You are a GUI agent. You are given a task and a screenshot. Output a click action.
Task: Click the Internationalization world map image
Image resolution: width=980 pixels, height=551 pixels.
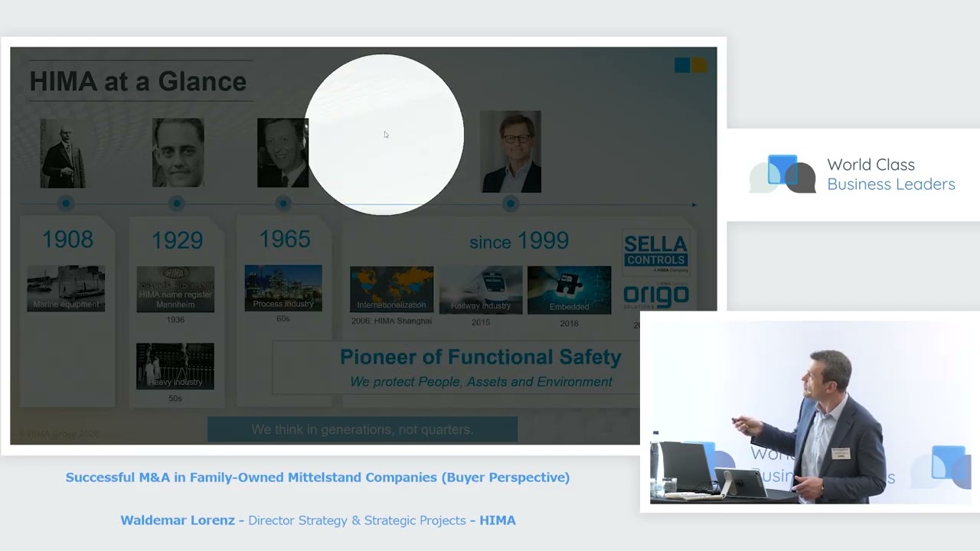click(x=391, y=290)
